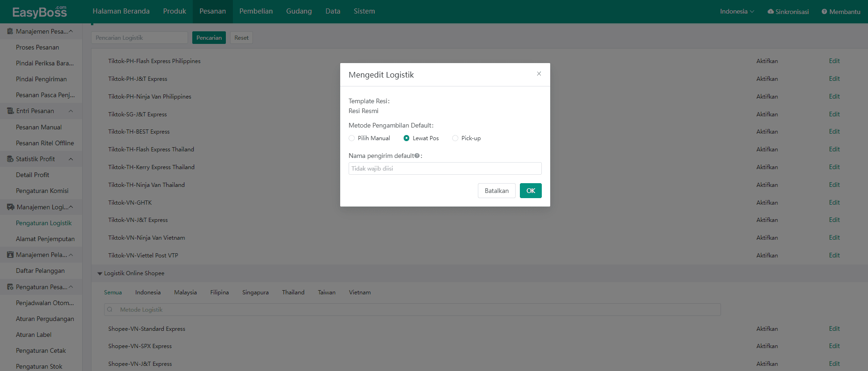
Task: Open the Indonesia language dropdown
Action: pos(737,12)
